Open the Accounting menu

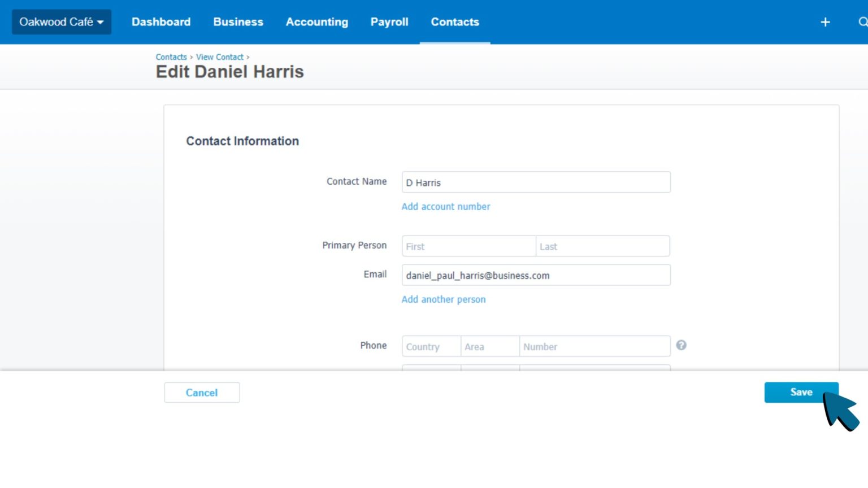(317, 22)
